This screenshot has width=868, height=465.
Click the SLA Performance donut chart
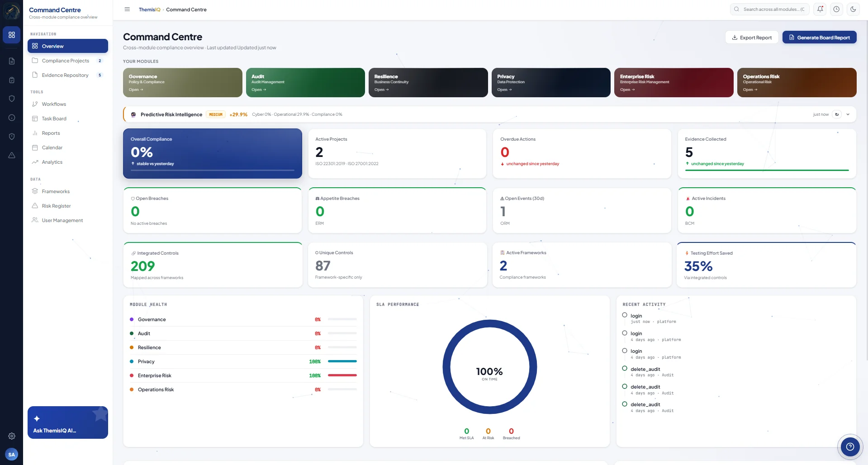pos(490,367)
